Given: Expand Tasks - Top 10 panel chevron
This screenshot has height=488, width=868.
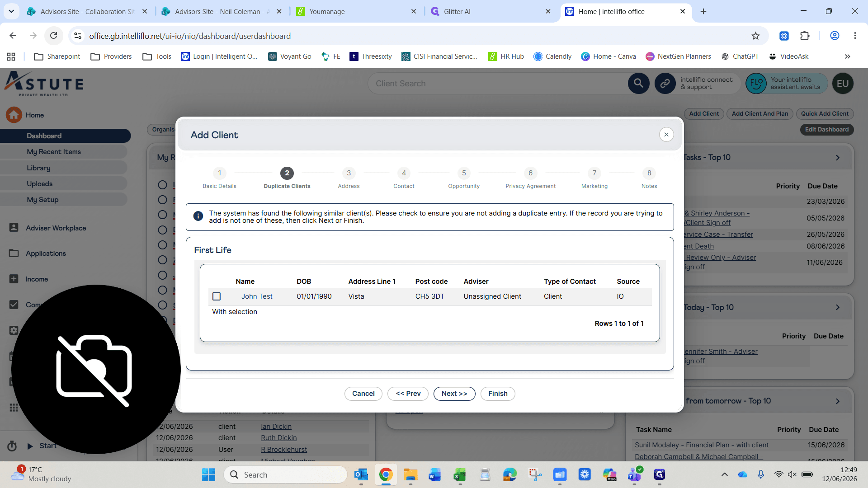Looking at the screenshot, I should [x=838, y=158].
